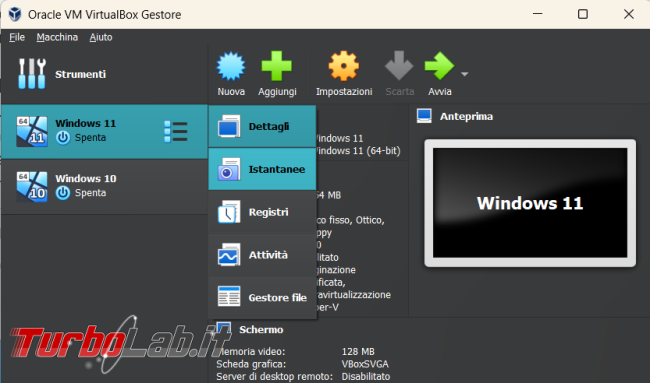650x383 pixels.
Task: Select Istantanee in the popup menu
Action: pyautogui.click(x=262, y=169)
